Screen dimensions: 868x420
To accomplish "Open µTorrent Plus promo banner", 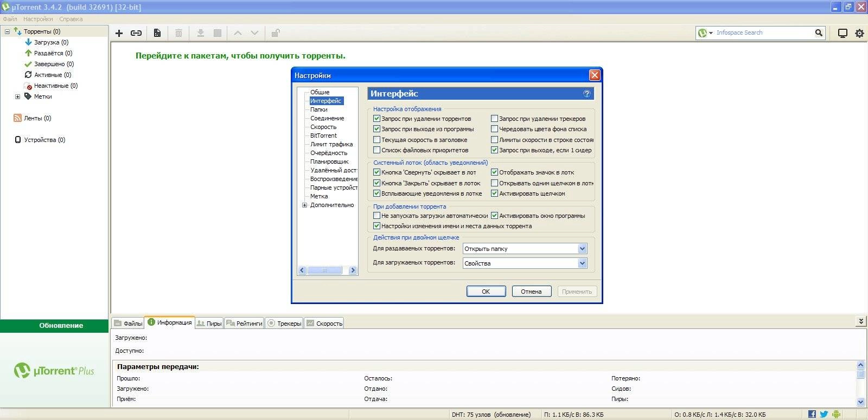I will pos(54,371).
